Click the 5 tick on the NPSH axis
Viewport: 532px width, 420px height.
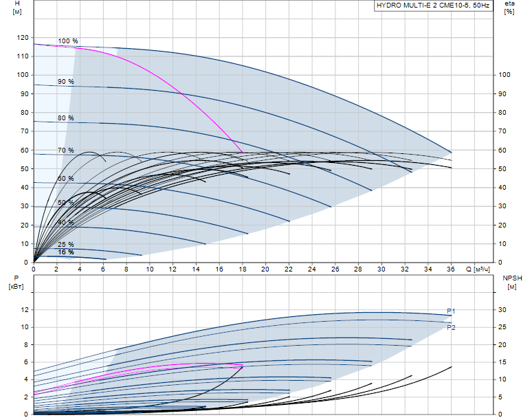pos(500,397)
